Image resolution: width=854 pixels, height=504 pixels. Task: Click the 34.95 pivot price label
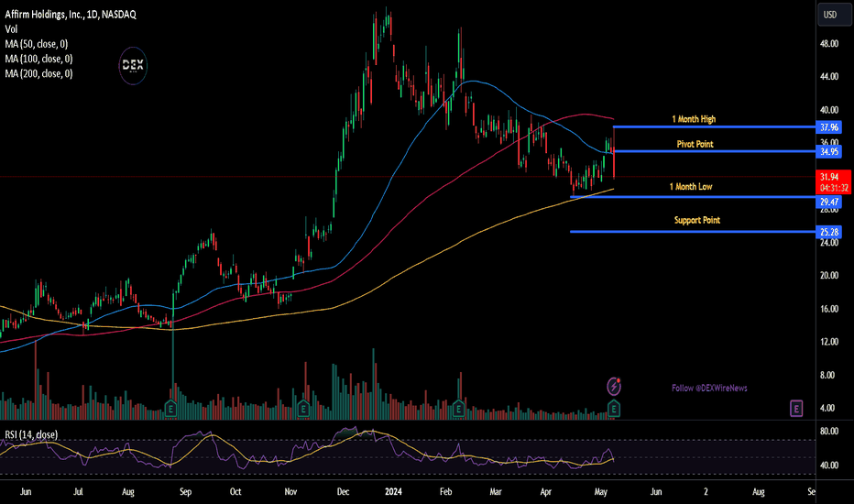point(829,151)
